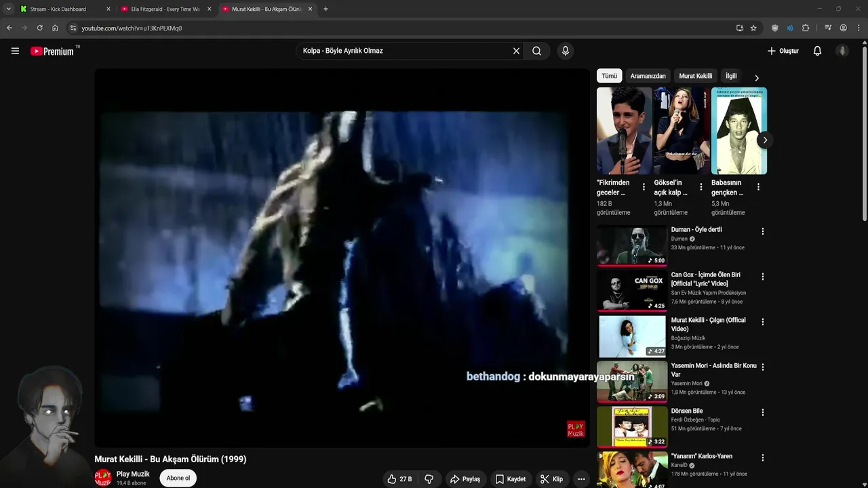Clear the search box text
Viewport: 868px width, 488px height.
click(516, 51)
